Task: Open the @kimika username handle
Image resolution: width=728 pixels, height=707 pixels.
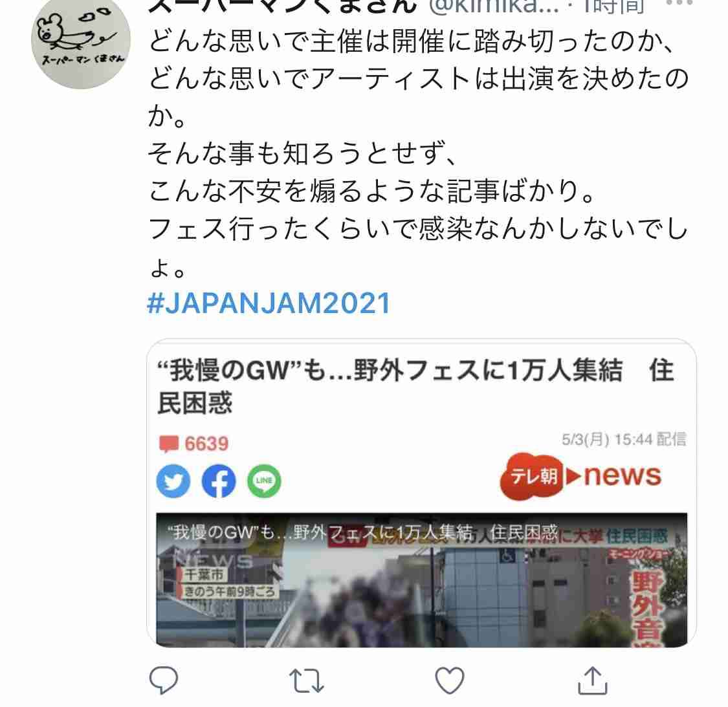Action: (493, 6)
